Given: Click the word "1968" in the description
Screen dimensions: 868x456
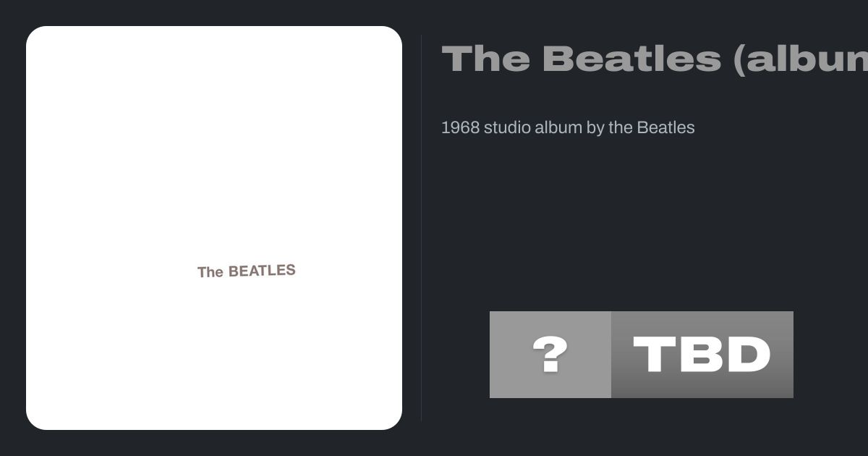Looking at the screenshot, I should [x=460, y=128].
